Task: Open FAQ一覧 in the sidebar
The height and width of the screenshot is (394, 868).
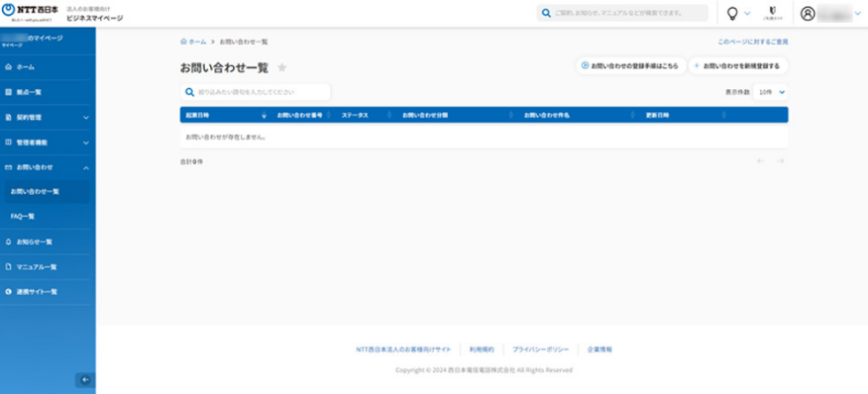Action: pos(23,217)
